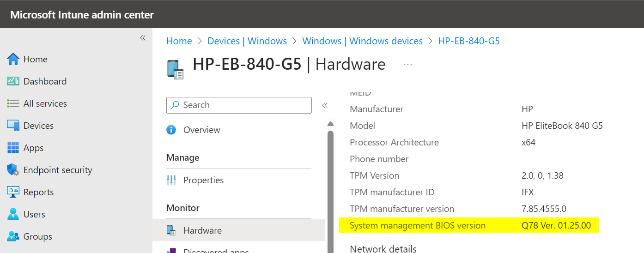The image size is (644, 253).
Task: Select the Devices monitor icon
Action: [13, 126]
